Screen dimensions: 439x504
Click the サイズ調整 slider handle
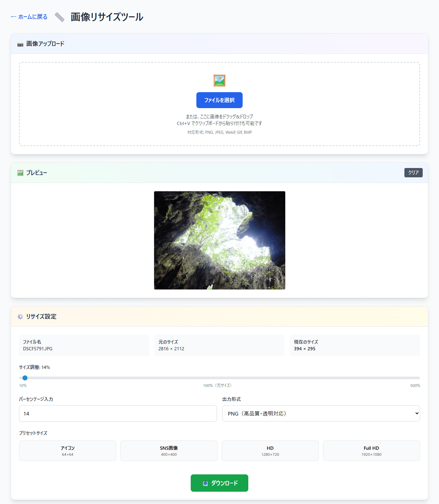pos(25,378)
